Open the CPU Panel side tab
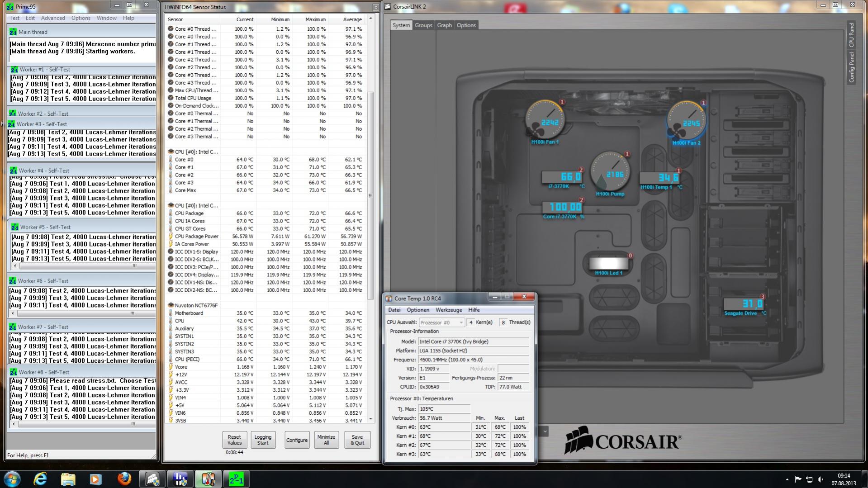868x488 pixels. point(851,35)
